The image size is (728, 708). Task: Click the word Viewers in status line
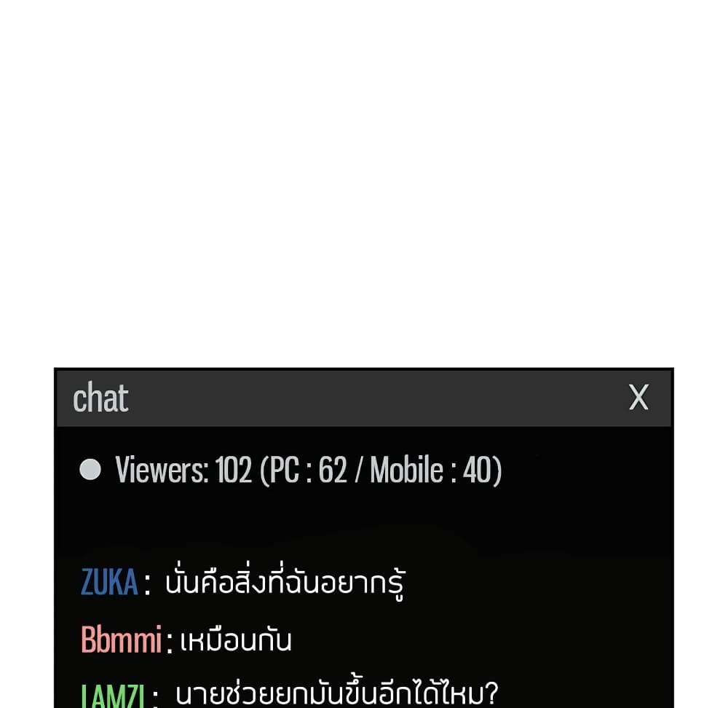click(x=162, y=470)
